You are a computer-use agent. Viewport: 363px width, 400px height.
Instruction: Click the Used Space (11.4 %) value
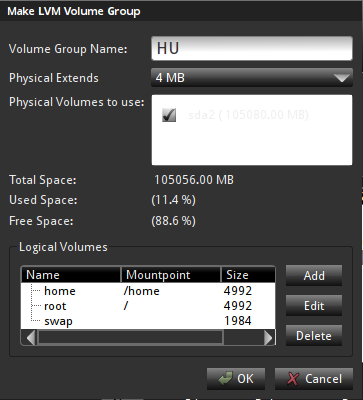173,200
